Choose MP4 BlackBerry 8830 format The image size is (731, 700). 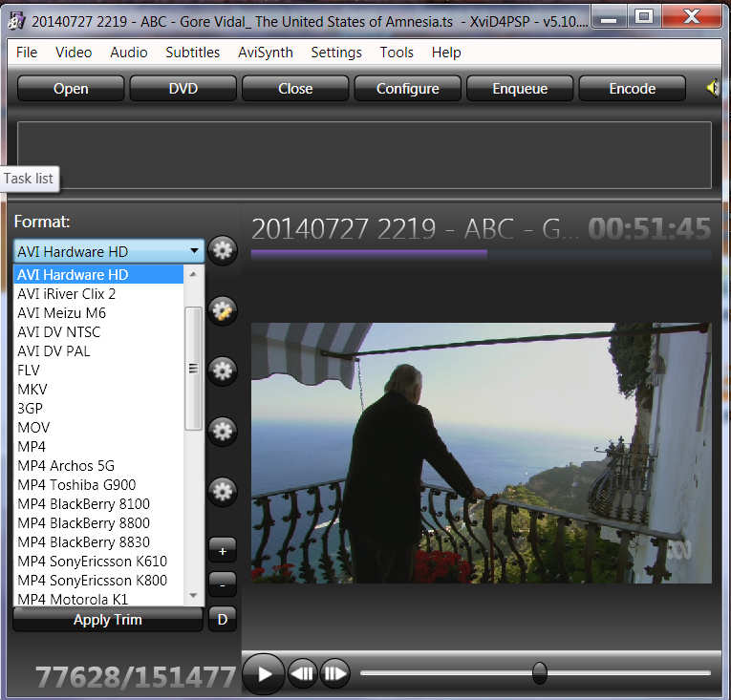98,542
